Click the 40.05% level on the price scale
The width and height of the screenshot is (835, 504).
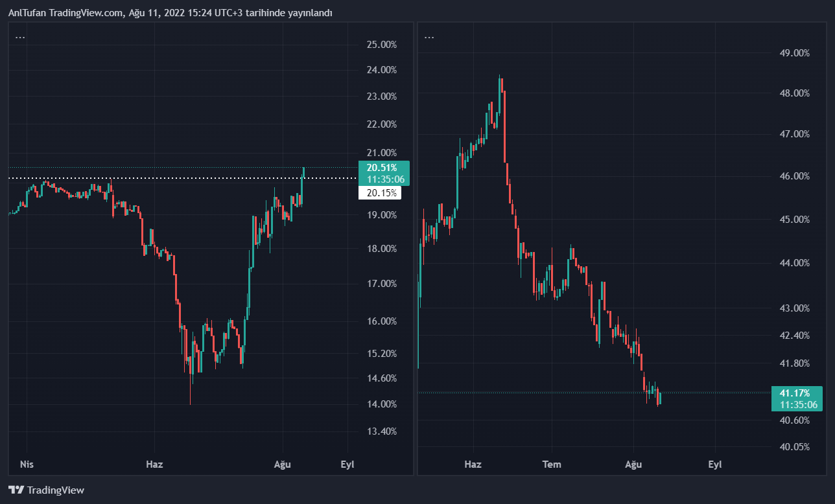click(794, 447)
